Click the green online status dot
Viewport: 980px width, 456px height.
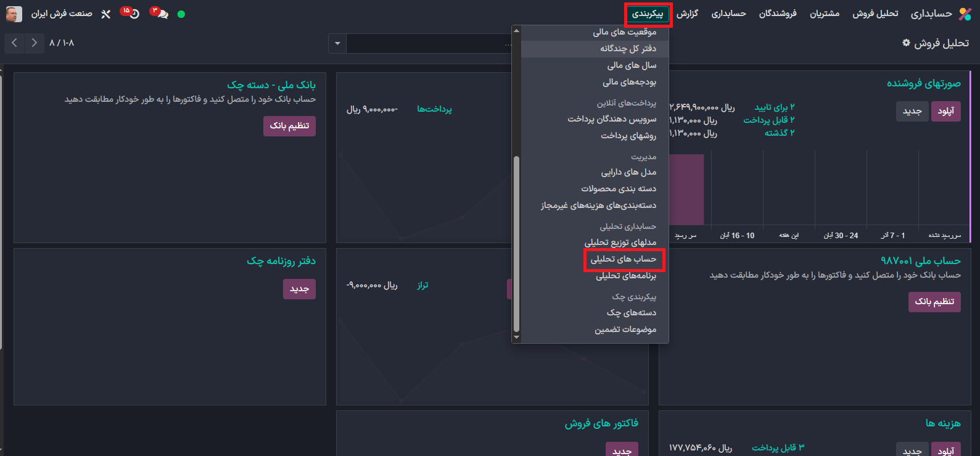(x=181, y=14)
